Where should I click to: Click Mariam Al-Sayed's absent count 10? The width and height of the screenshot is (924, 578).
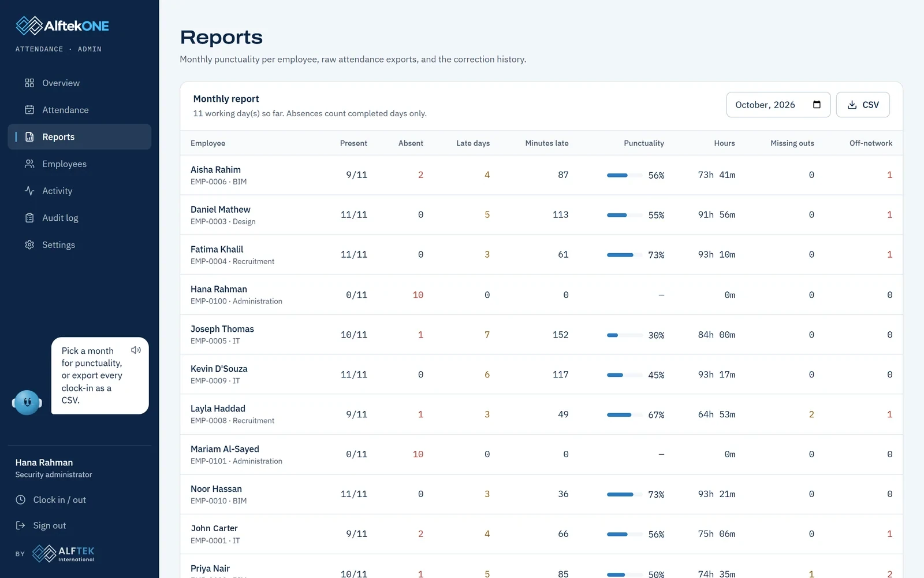[418, 454]
